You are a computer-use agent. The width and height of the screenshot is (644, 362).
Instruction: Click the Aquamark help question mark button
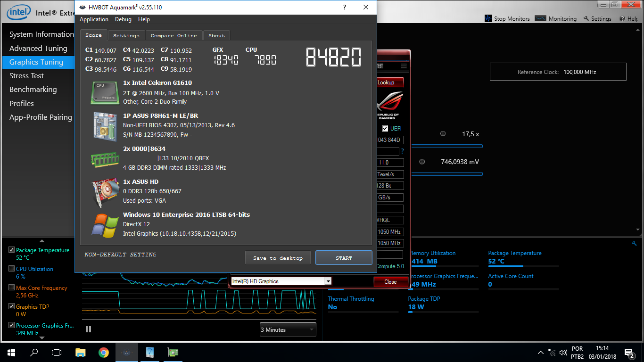345,7
